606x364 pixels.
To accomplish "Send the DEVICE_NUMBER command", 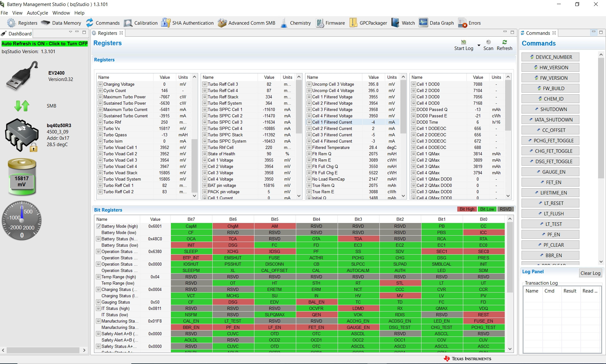I will (550, 57).
